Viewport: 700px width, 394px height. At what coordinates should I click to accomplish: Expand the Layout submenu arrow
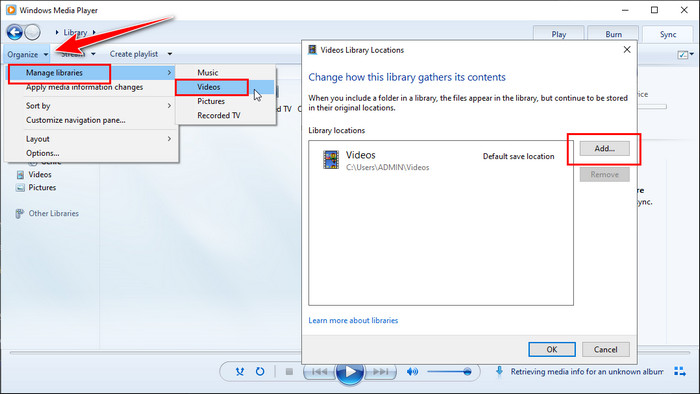click(169, 139)
